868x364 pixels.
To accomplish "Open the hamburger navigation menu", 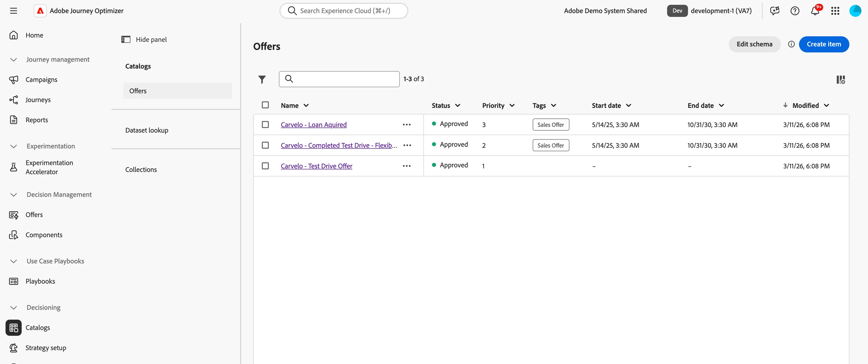I will (x=14, y=11).
